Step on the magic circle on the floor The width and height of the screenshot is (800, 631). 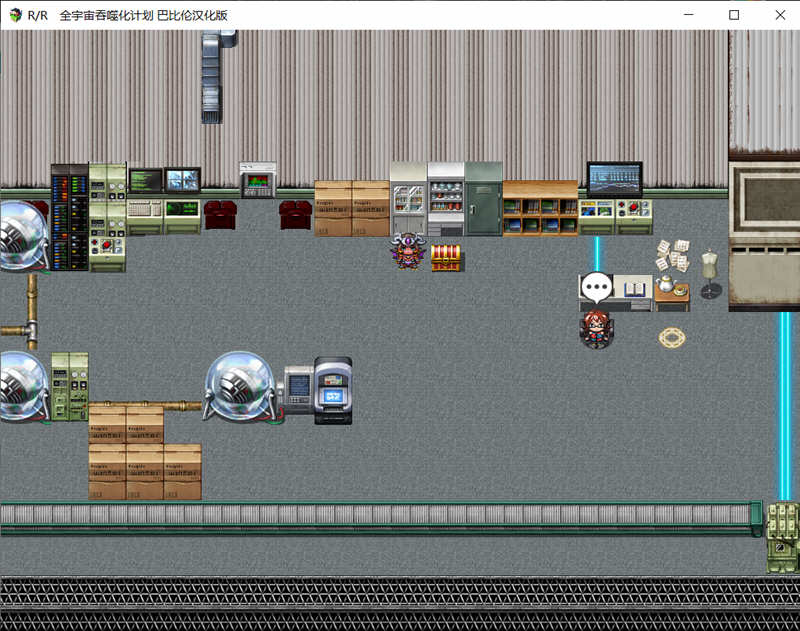tap(673, 337)
